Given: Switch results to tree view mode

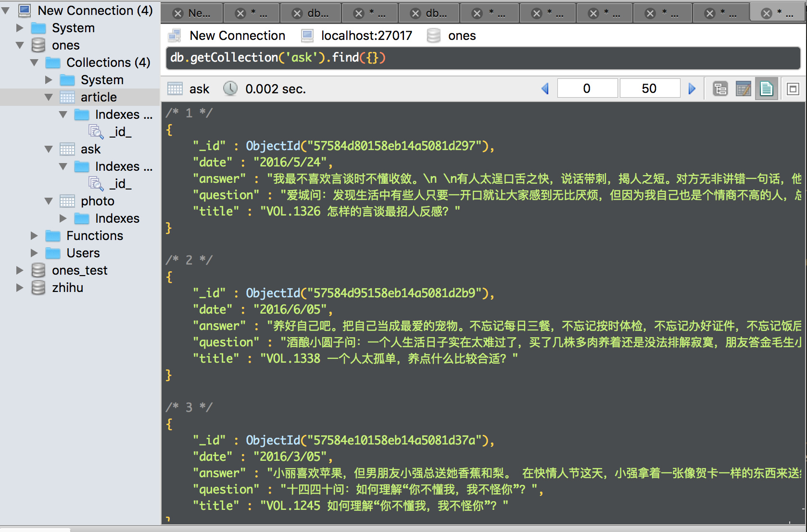Looking at the screenshot, I should (x=720, y=89).
